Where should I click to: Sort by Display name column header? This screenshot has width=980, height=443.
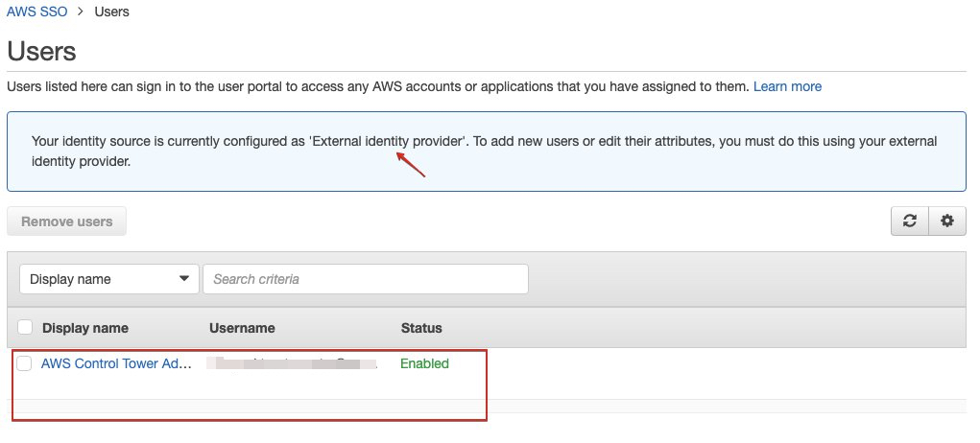pyautogui.click(x=85, y=328)
